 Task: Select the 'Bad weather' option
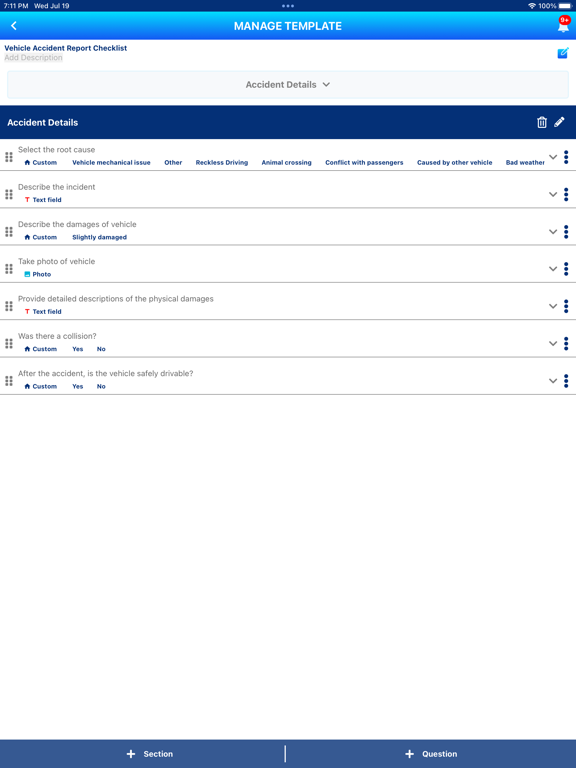pyautogui.click(x=525, y=163)
